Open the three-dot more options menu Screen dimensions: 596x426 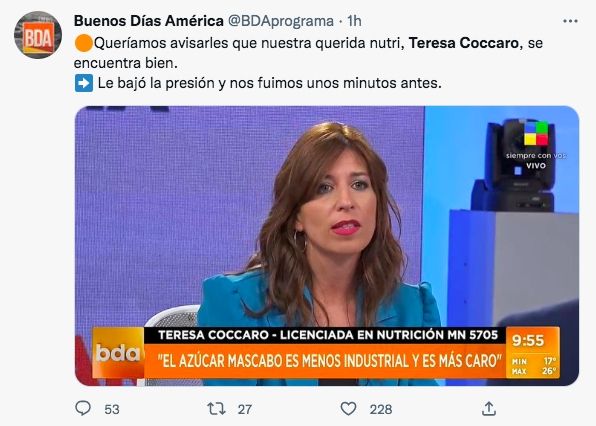click(x=570, y=21)
